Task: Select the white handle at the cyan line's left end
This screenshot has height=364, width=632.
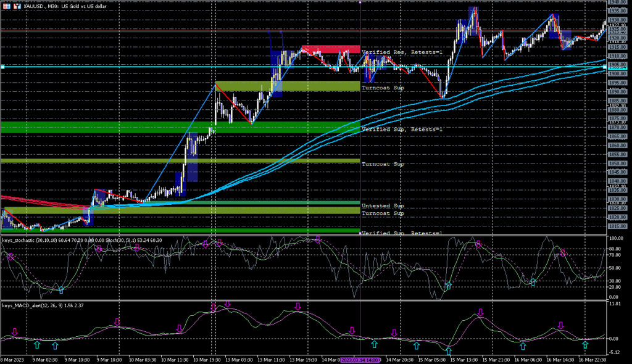Action: (2, 67)
